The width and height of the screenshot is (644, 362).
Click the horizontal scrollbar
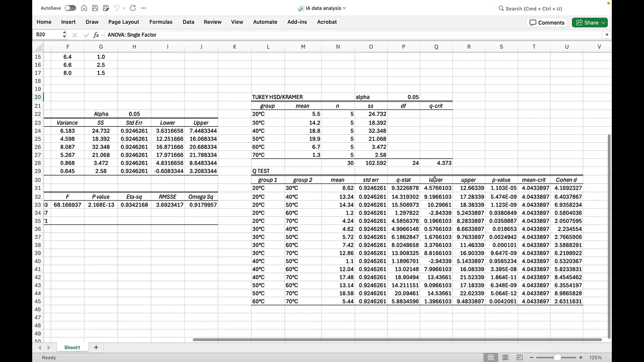(397, 340)
